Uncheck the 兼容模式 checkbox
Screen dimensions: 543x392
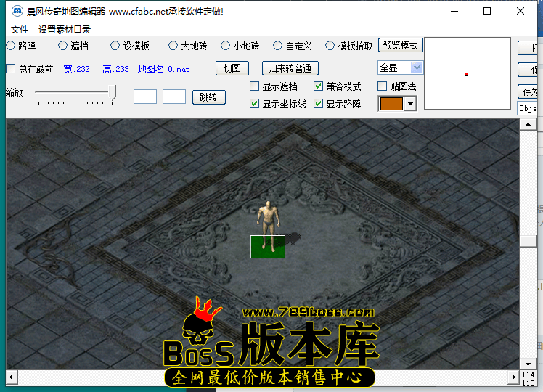pyautogui.click(x=318, y=86)
